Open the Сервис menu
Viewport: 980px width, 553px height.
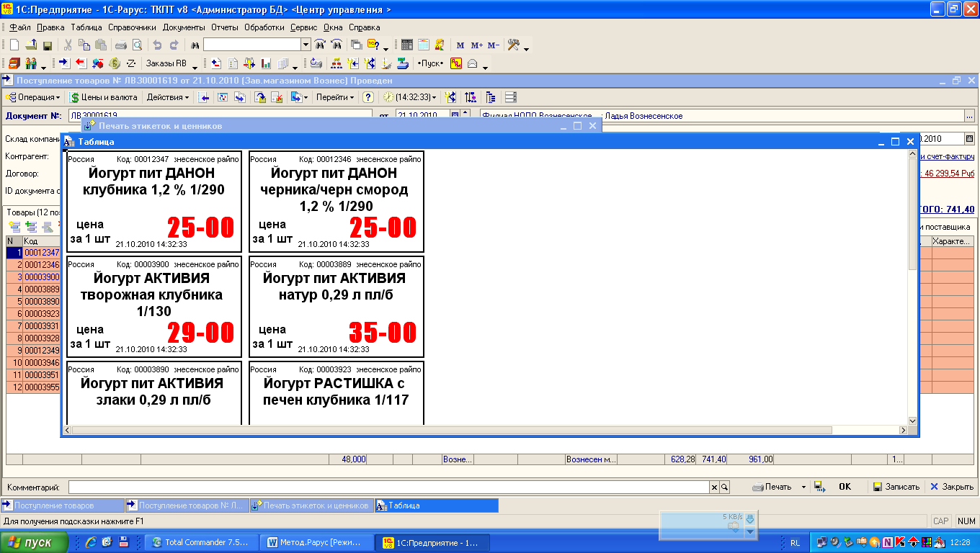[303, 27]
